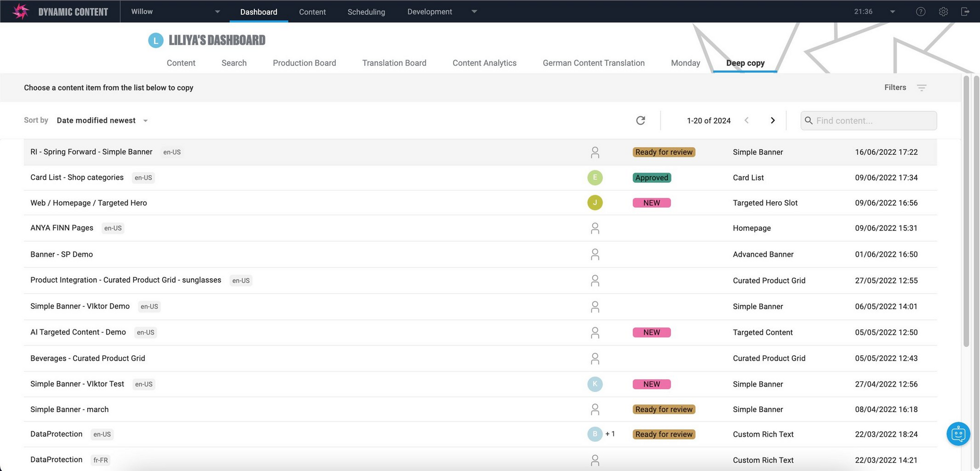Open the help question mark icon
The image size is (980, 471).
pyautogui.click(x=921, y=11)
